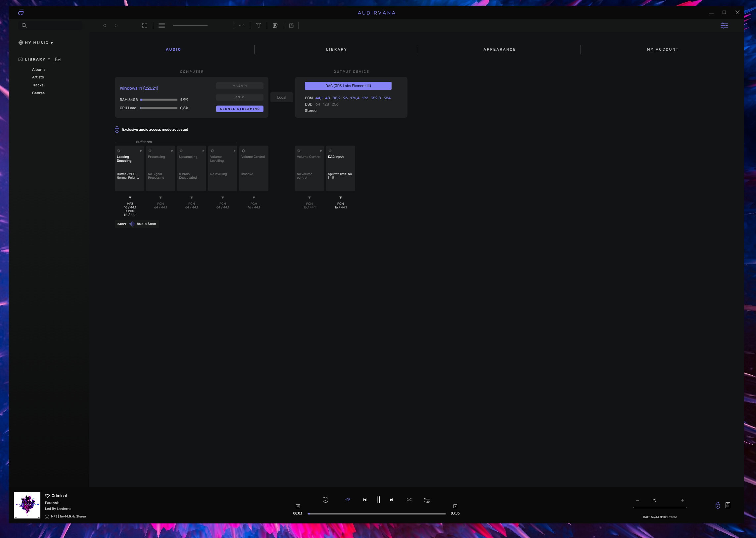
Task: Select WASAPI driver mode
Action: 240,86
